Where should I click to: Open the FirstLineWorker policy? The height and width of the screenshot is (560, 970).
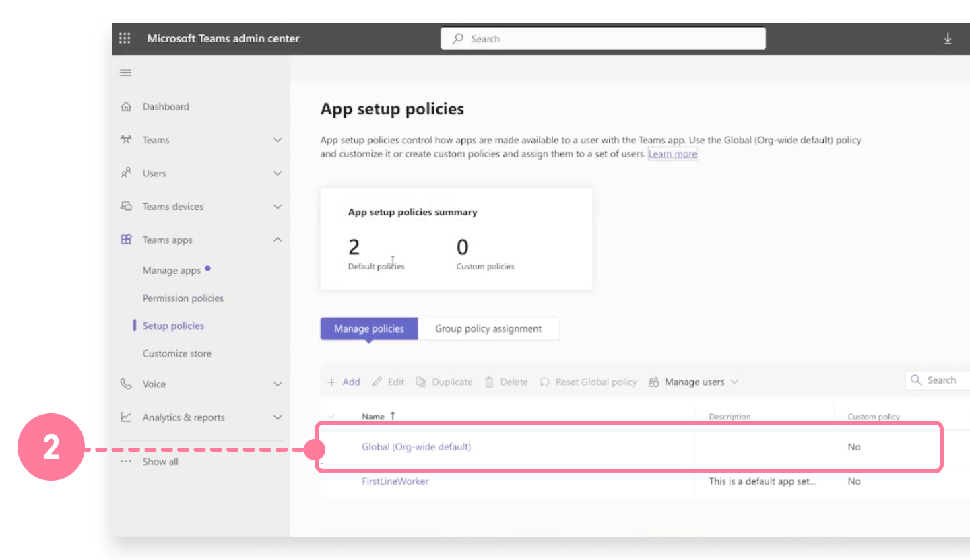395,481
